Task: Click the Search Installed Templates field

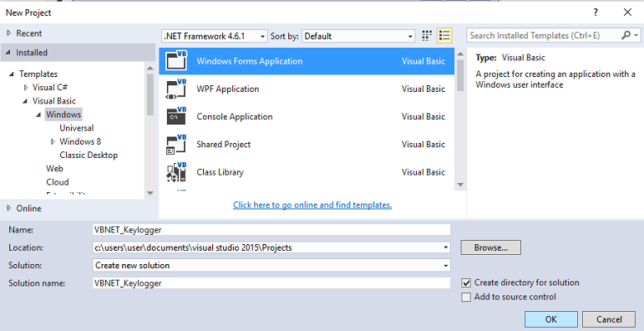Action: 545,35
